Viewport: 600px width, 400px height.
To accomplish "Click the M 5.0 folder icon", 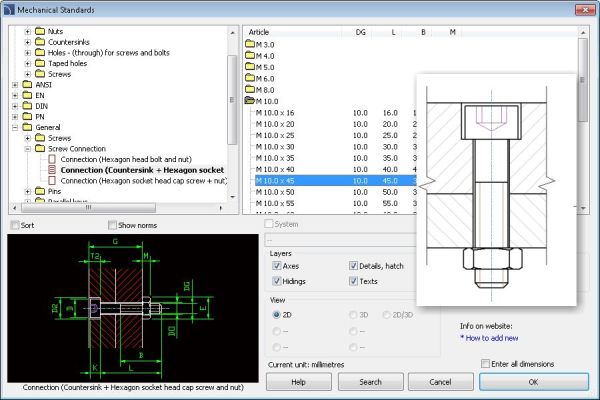I will 250,67.
